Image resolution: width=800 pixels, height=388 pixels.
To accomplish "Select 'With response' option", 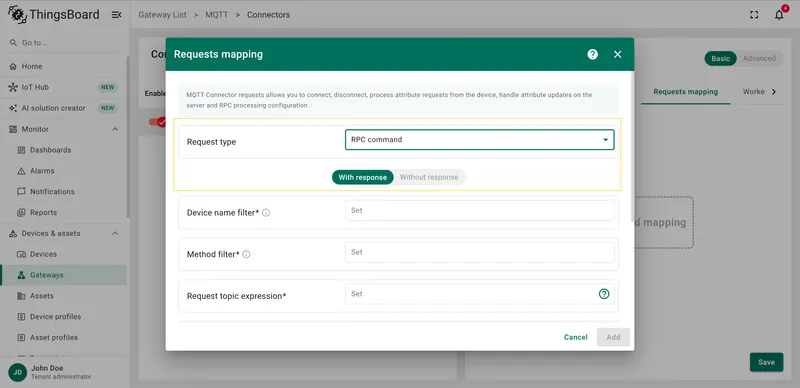I will tap(363, 177).
